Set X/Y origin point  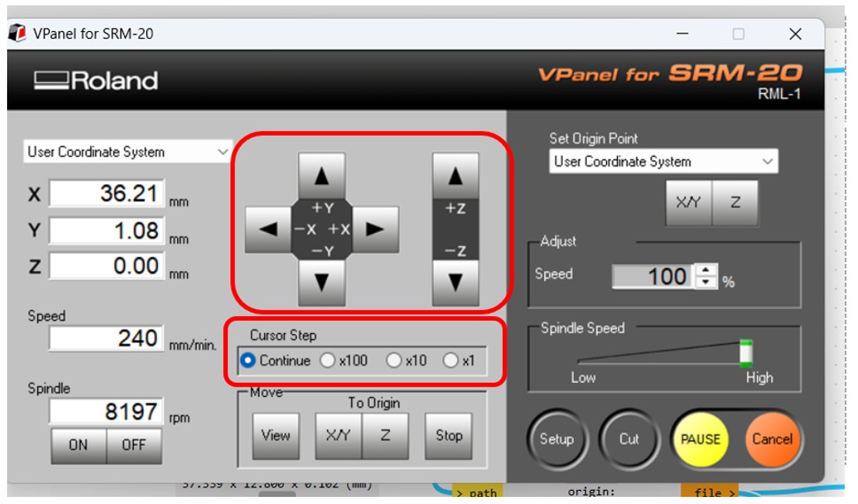689,203
